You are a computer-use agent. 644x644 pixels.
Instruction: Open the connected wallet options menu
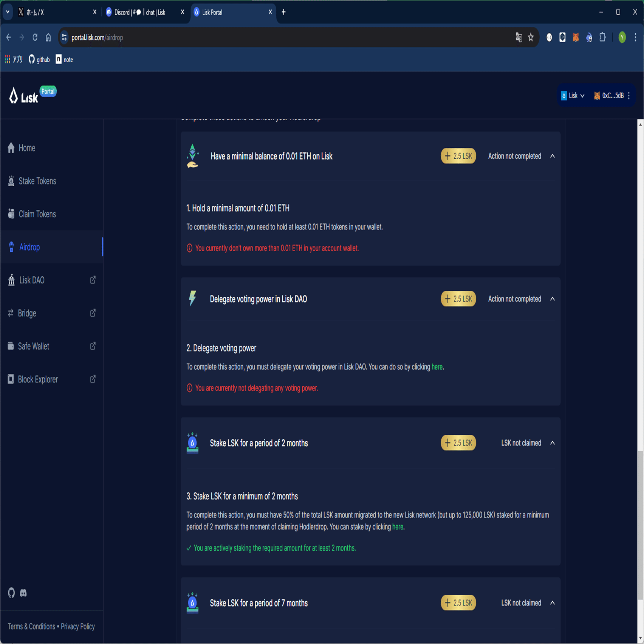pyautogui.click(x=629, y=96)
